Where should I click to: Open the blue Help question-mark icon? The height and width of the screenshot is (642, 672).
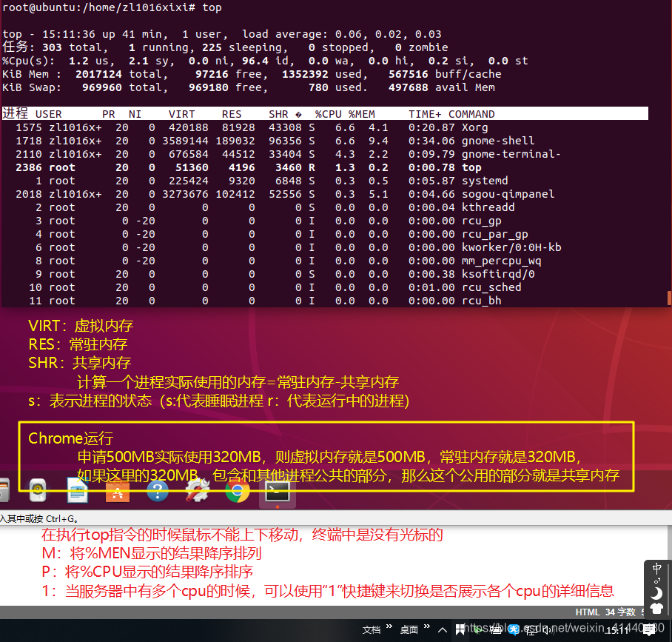pos(158,491)
